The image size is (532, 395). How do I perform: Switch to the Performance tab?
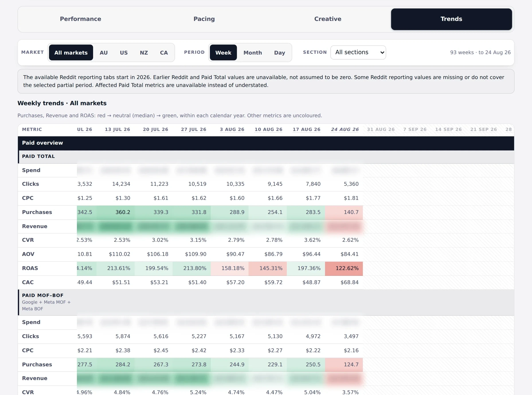(x=80, y=19)
